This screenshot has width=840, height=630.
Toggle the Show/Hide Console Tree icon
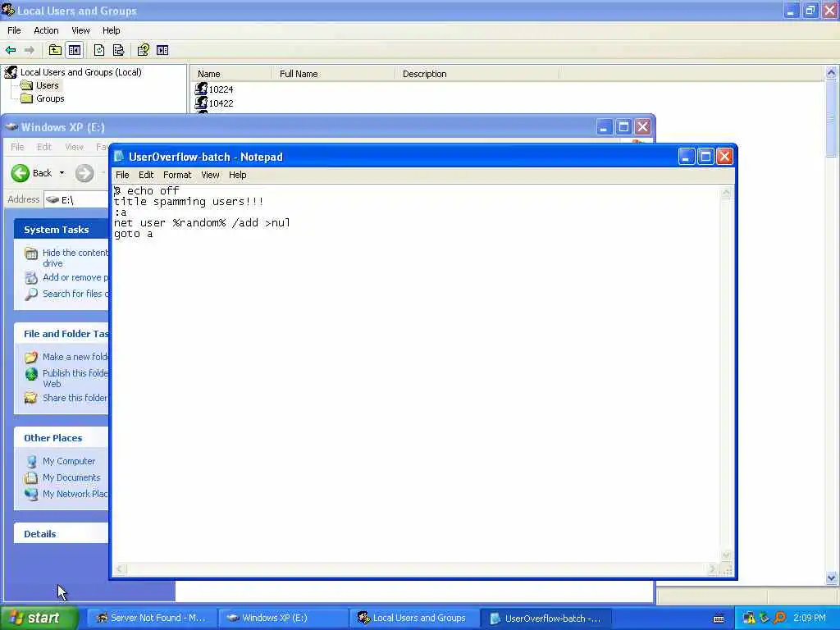[75, 50]
